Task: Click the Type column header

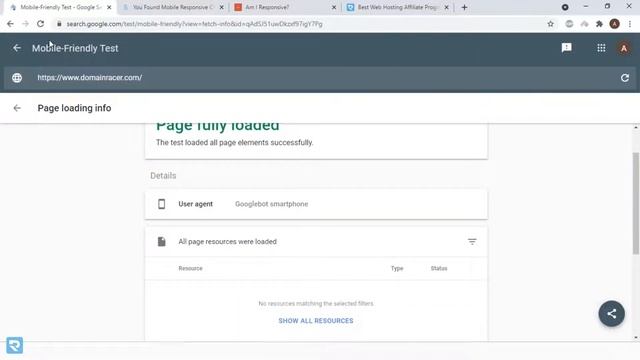Action: click(397, 268)
